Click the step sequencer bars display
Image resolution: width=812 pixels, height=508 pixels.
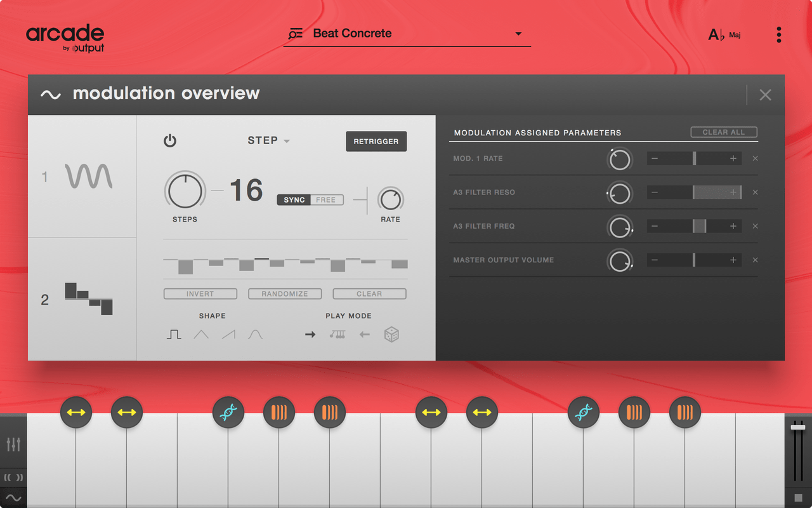click(x=285, y=260)
